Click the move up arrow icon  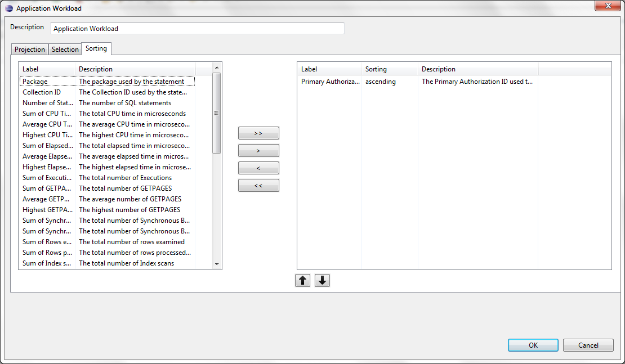coord(303,280)
